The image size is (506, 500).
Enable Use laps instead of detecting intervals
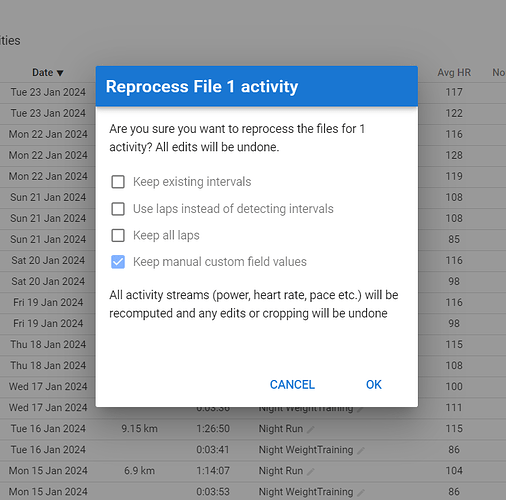(118, 209)
